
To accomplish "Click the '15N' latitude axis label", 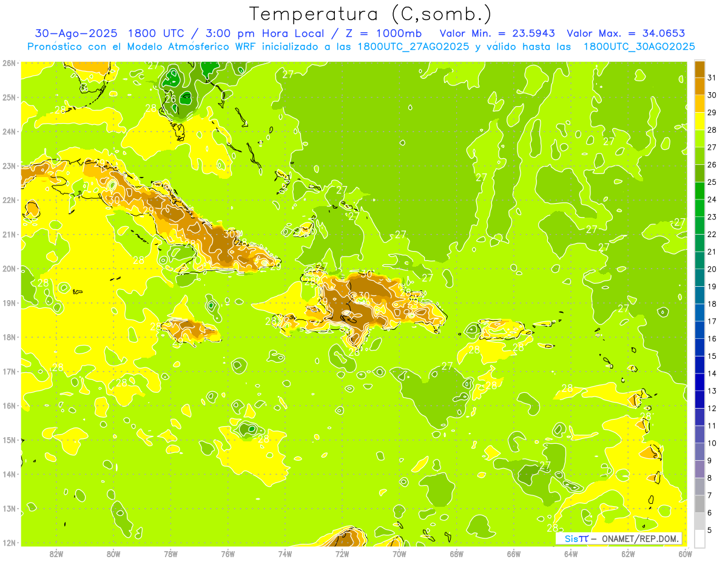I will pyautogui.click(x=8, y=440).
